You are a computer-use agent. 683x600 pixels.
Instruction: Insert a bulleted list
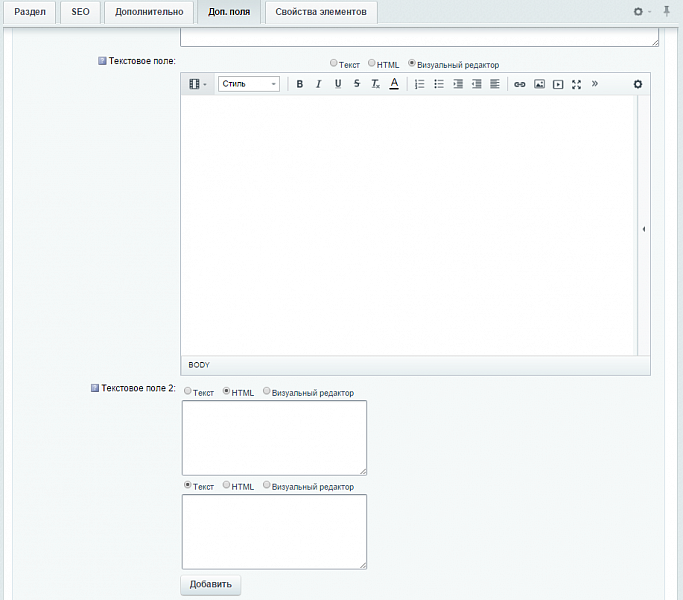pos(439,85)
